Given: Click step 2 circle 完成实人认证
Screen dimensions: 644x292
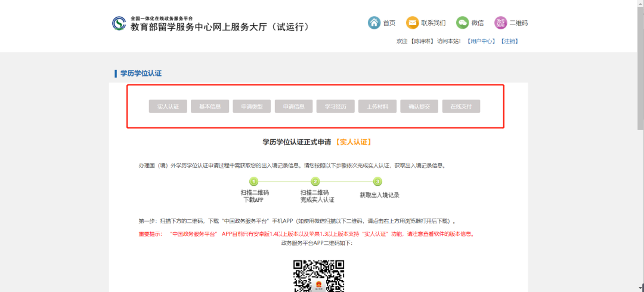Looking at the screenshot, I should [x=315, y=182].
